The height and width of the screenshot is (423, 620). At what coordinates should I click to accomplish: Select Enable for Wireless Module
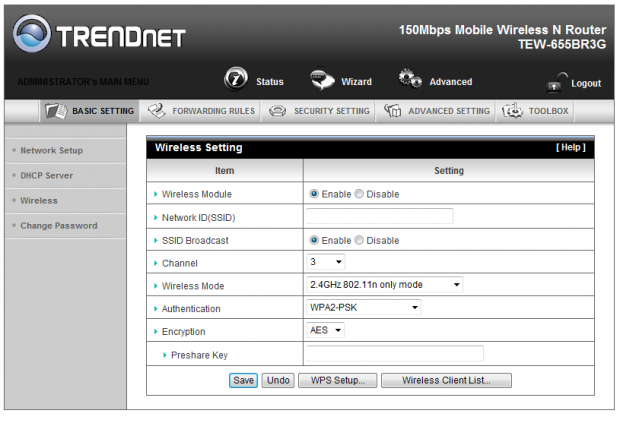pos(314,194)
